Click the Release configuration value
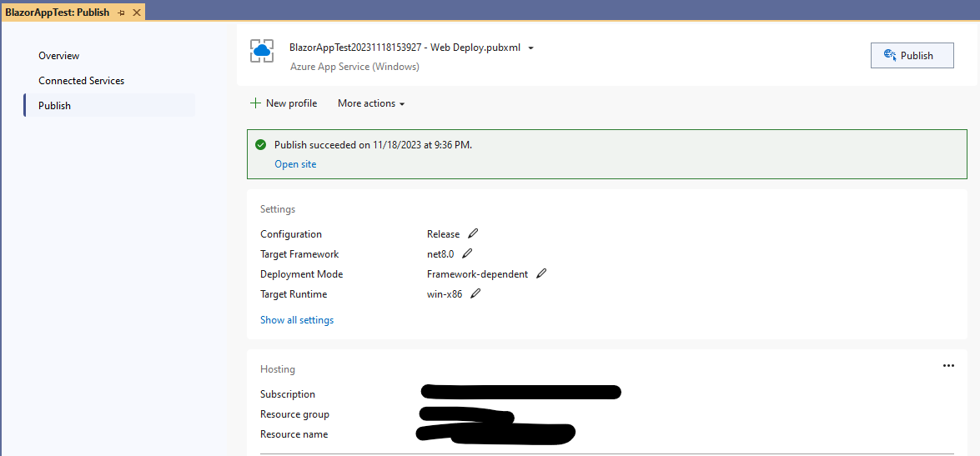This screenshot has width=980, height=456. click(443, 234)
